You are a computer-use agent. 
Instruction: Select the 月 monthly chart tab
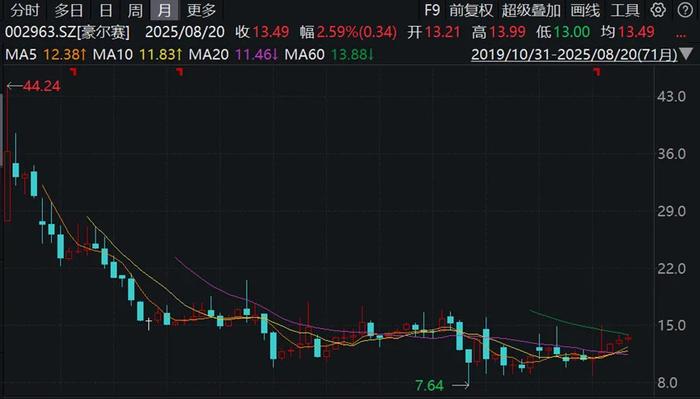164,10
